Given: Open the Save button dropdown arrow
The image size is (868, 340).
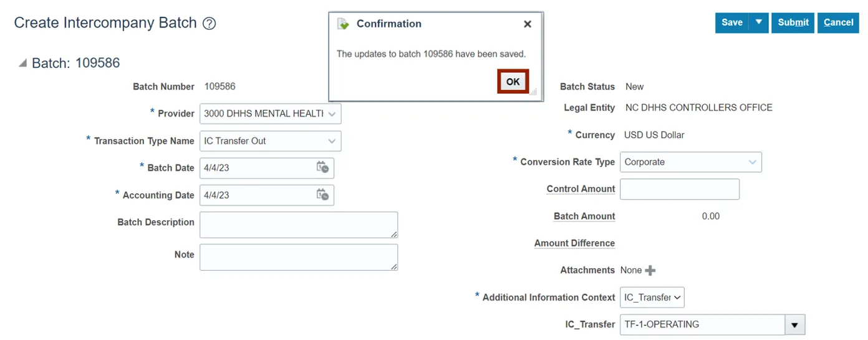Looking at the screenshot, I should [758, 22].
